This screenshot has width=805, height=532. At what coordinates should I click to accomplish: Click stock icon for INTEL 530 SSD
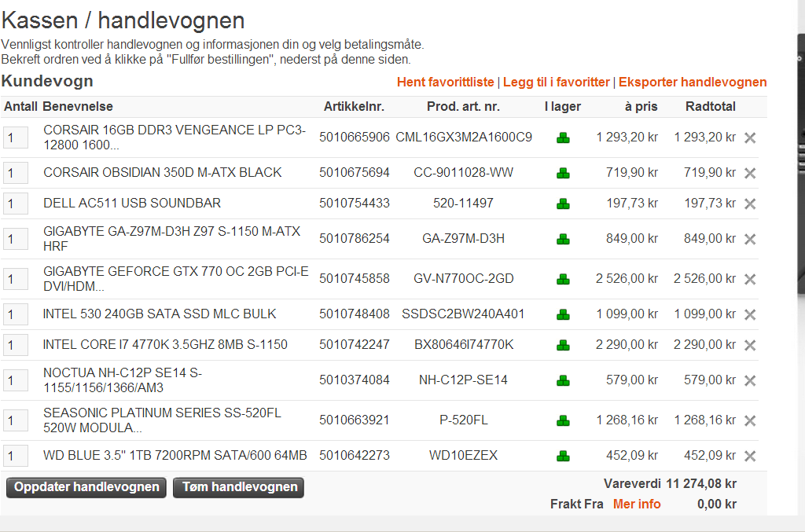pos(563,314)
